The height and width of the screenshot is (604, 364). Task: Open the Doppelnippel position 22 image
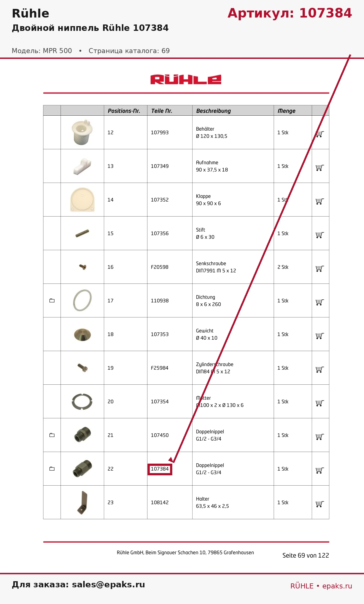[82, 469]
